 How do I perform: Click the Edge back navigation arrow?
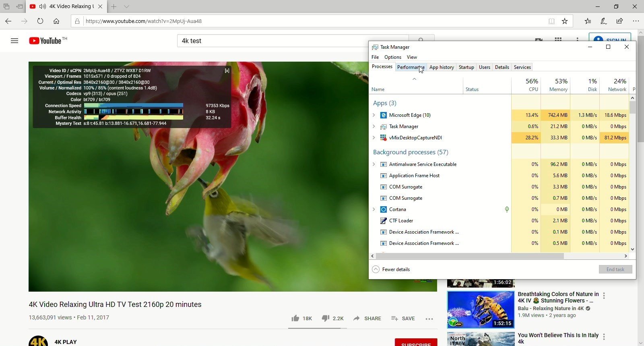8,21
